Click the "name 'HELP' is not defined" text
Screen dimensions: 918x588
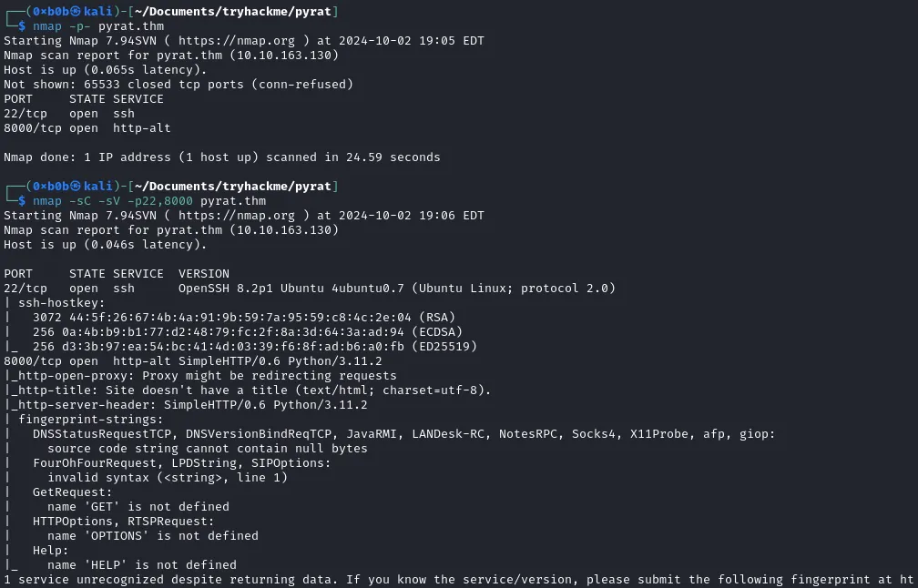tap(142, 565)
